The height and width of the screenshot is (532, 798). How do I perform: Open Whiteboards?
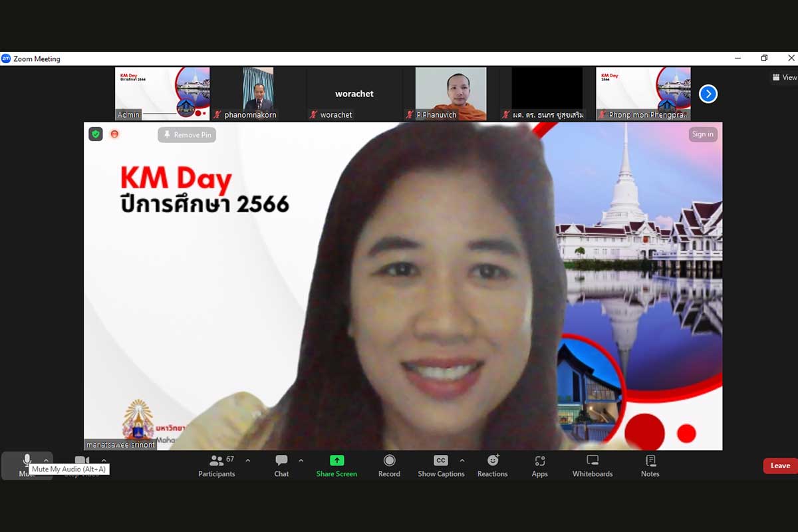pos(593,465)
